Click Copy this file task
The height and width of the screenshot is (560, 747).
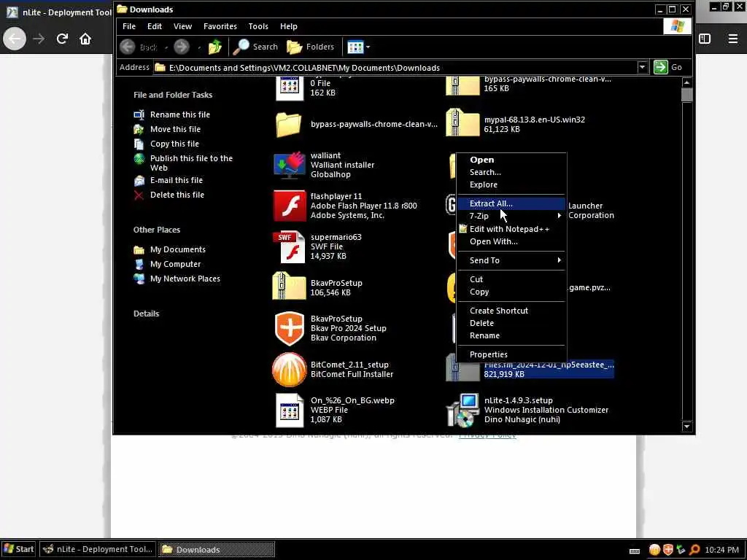pyautogui.click(x=174, y=144)
